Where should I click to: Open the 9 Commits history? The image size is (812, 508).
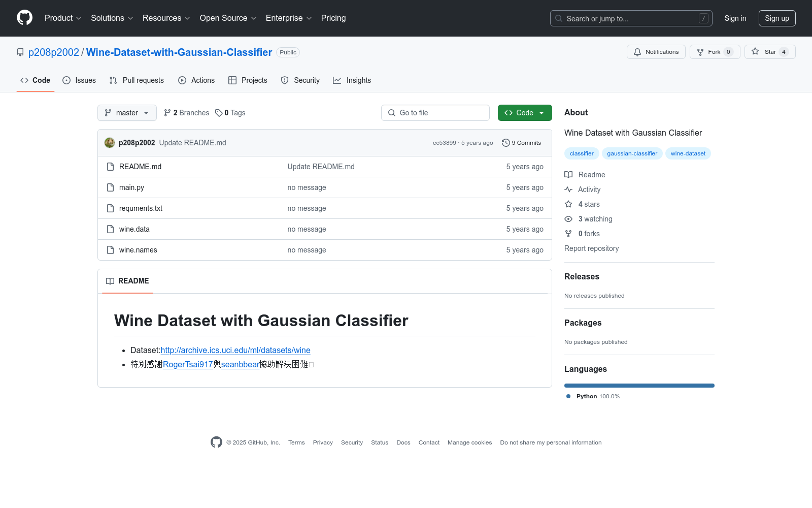[521, 143]
